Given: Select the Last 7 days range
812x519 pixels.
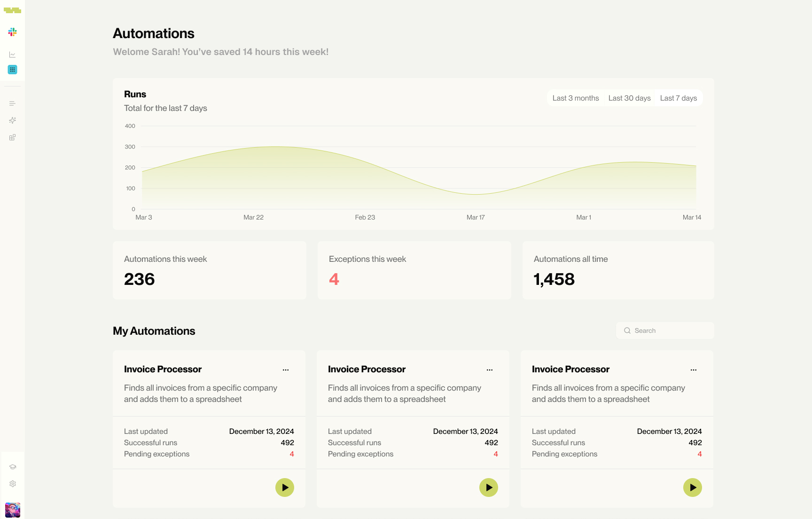Looking at the screenshot, I should coord(678,98).
